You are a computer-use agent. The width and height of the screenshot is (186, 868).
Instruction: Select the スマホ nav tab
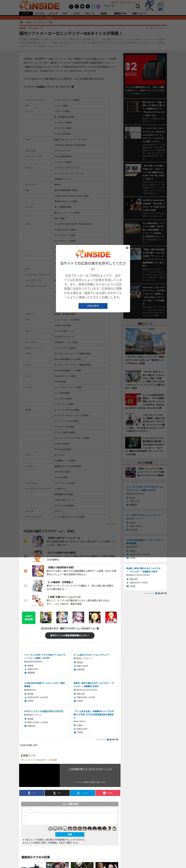[x=77, y=13]
